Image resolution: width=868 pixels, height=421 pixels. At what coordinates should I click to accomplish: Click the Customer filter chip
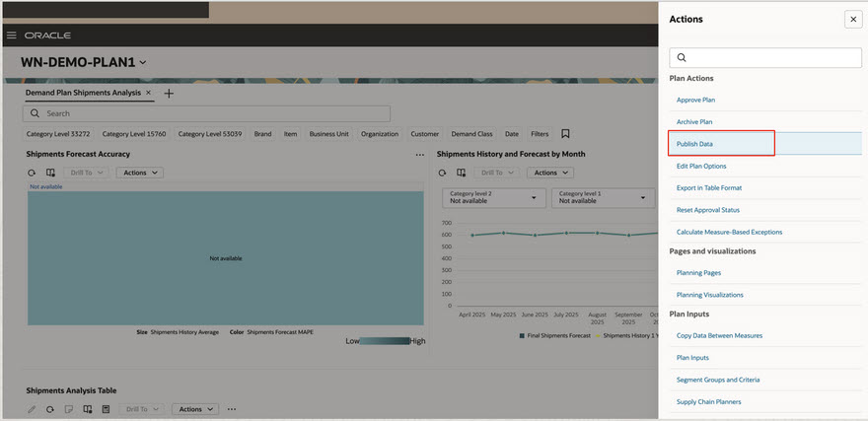tap(424, 134)
